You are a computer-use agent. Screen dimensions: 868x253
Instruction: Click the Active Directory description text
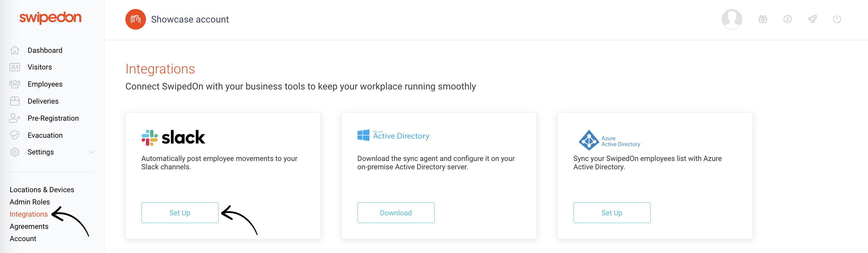tap(436, 163)
